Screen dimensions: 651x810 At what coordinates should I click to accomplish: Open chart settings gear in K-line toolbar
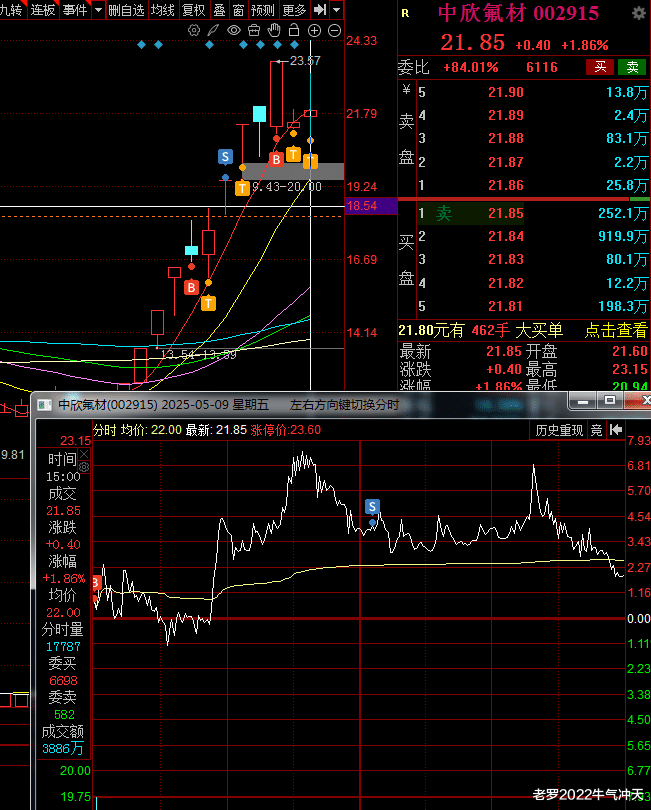tap(194, 30)
